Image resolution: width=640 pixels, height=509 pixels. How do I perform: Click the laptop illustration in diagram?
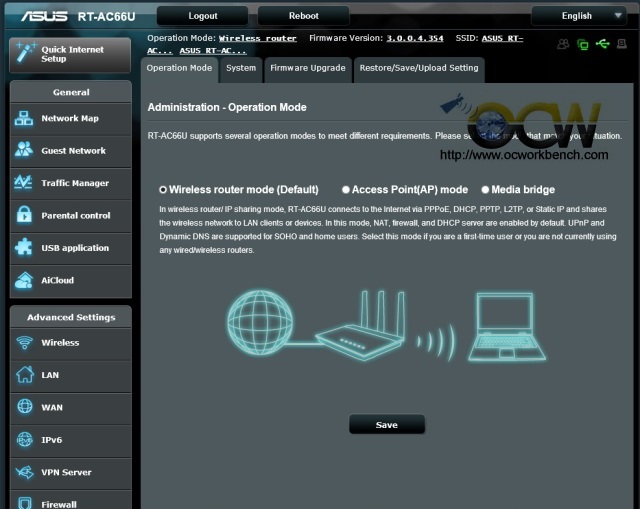507,327
